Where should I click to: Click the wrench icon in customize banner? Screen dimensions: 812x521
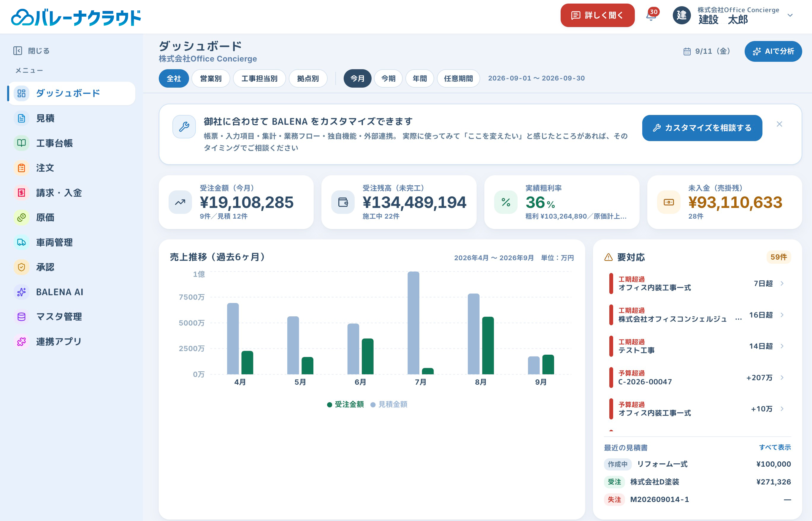184,127
